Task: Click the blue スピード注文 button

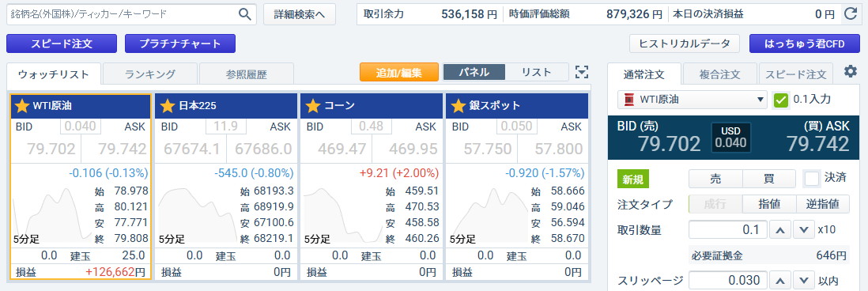Action: [62, 43]
